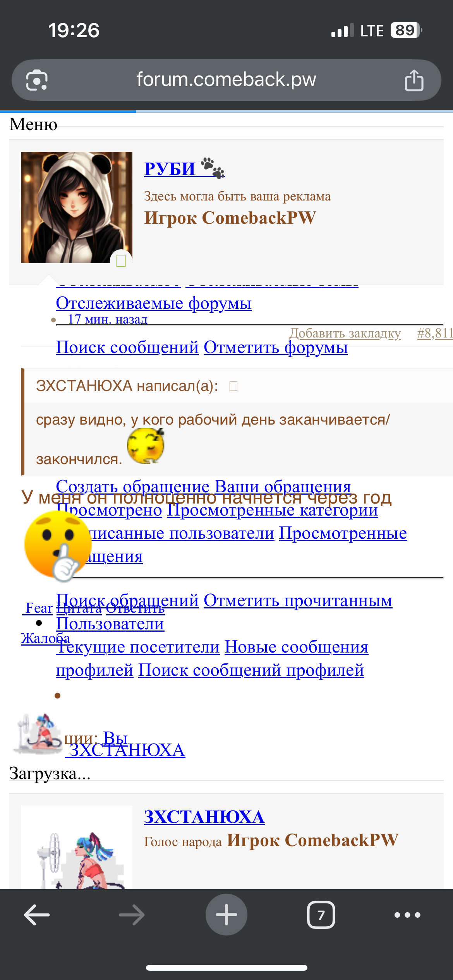The image size is (453, 980).
Task: Open the tab switcher showing 7 tabs
Action: [321, 915]
